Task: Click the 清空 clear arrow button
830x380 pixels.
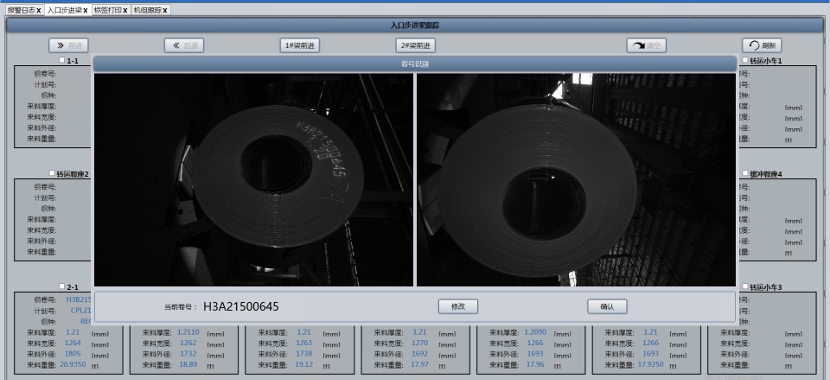Action: tap(646, 46)
